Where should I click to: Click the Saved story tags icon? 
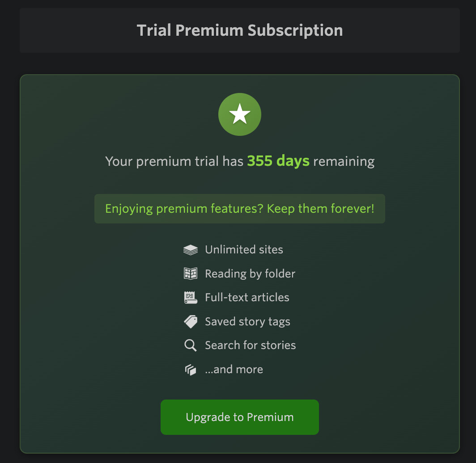tap(191, 322)
